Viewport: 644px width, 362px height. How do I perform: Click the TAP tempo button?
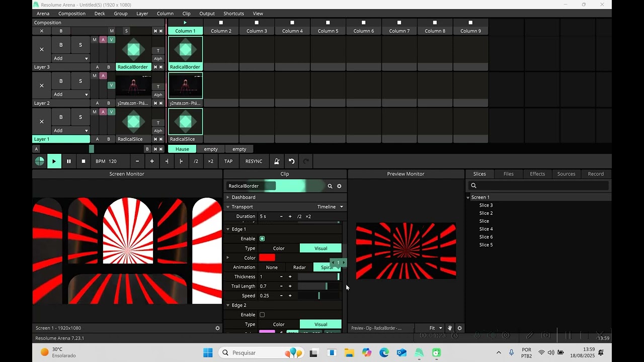pos(228,161)
